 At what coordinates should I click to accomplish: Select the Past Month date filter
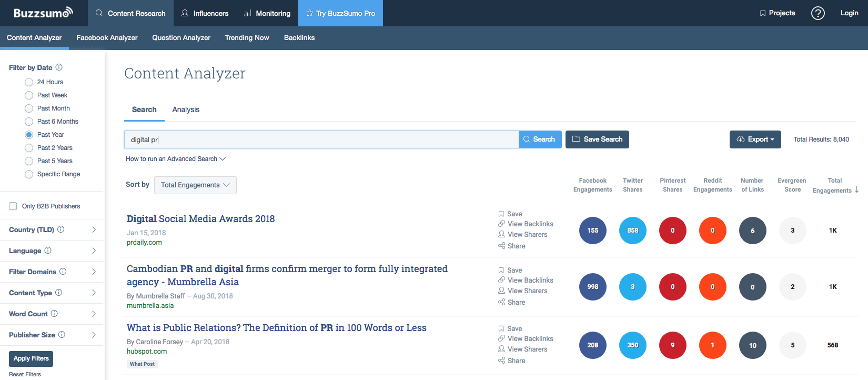point(29,108)
